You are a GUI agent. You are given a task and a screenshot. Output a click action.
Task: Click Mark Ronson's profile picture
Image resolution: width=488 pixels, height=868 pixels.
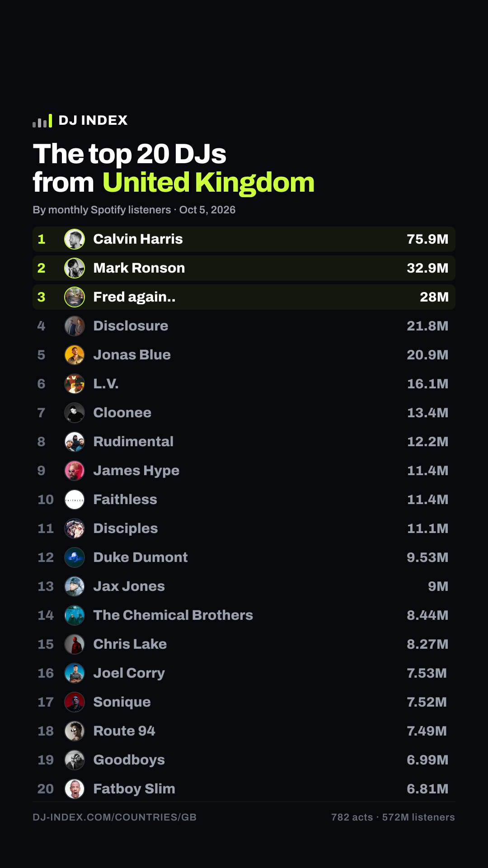(x=75, y=268)
